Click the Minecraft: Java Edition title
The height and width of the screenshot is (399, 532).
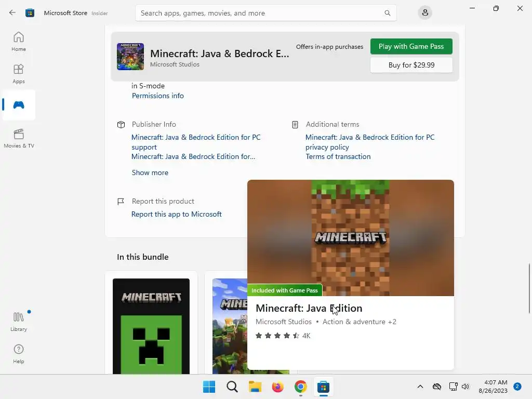coord(309,308)
